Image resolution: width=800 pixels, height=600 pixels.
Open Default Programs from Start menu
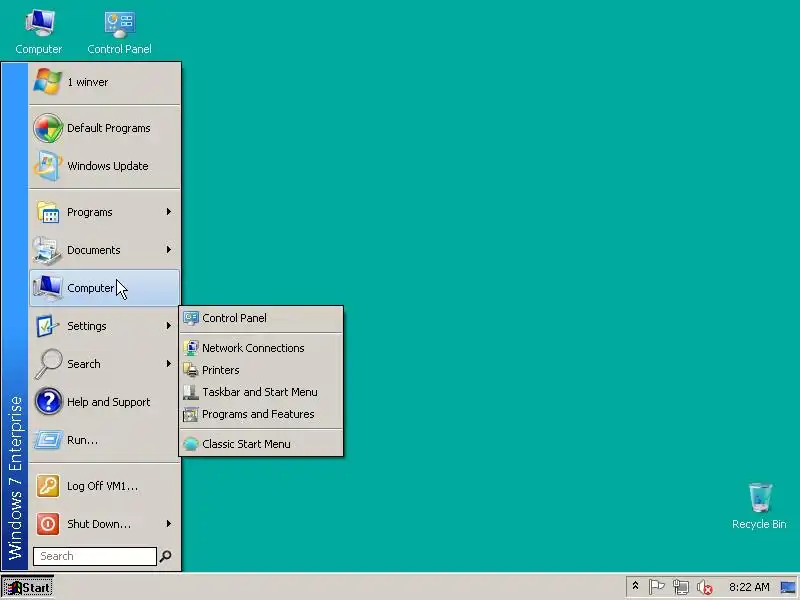pyautogui.click(x=105, y=128)
